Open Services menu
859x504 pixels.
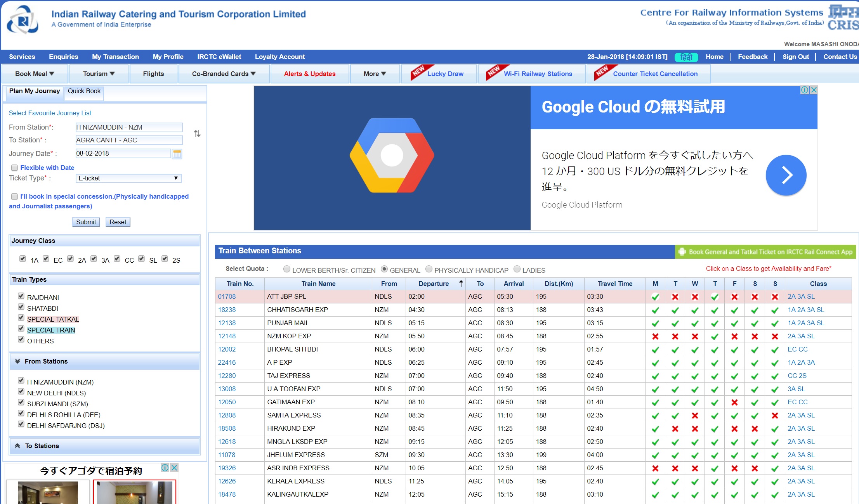(22, 57)
